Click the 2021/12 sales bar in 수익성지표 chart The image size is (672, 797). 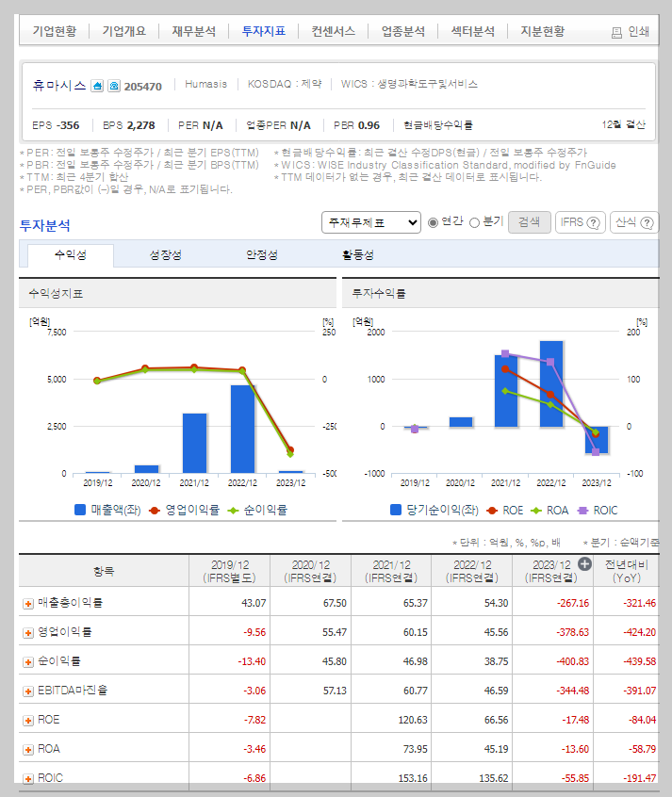(194, 443)
